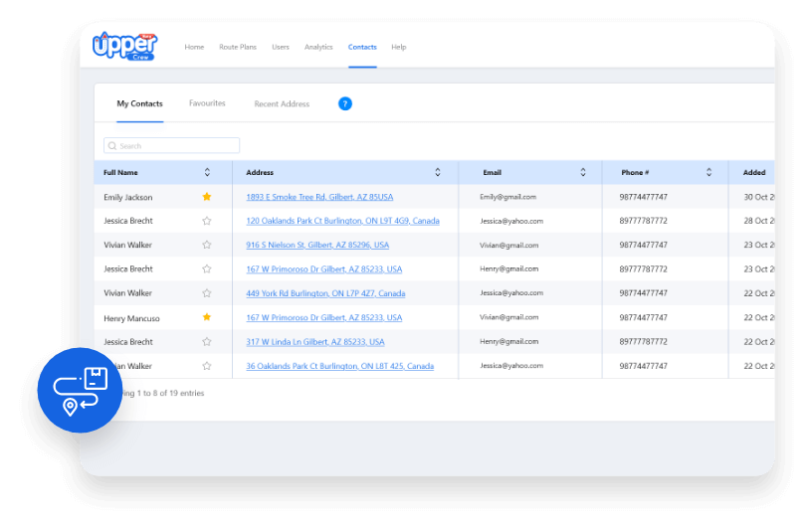
Task: Sort table using Address column arrows
Action: (x=438, y=172)
